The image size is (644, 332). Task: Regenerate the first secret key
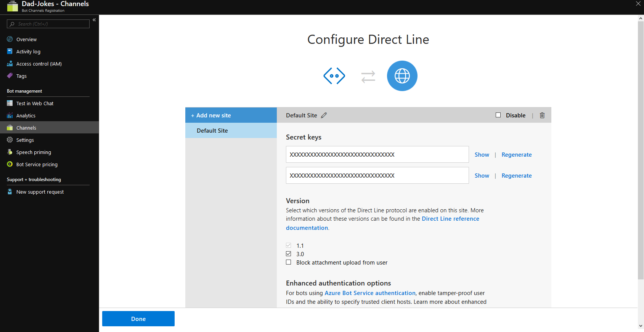coord(517,154)
